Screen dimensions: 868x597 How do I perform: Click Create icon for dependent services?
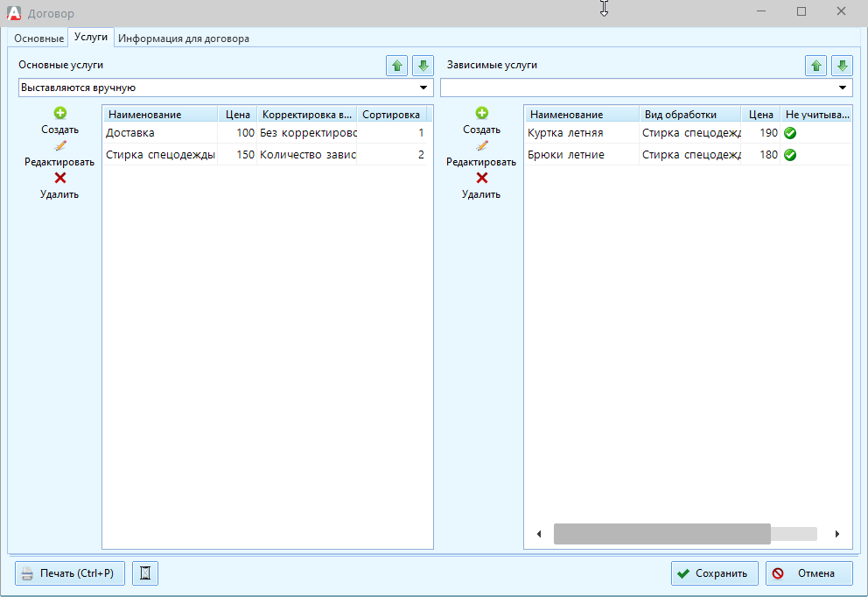coord(481,113)
